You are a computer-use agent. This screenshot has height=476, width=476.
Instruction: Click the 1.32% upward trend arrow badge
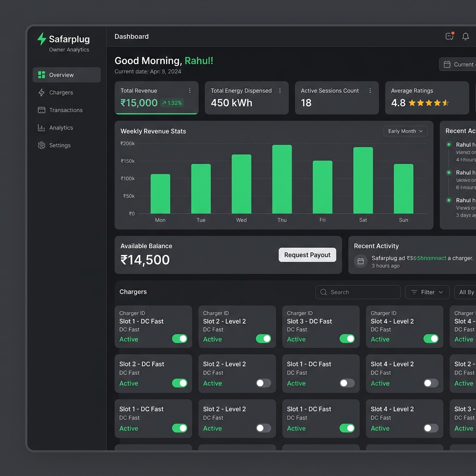[x=172, y=103]
